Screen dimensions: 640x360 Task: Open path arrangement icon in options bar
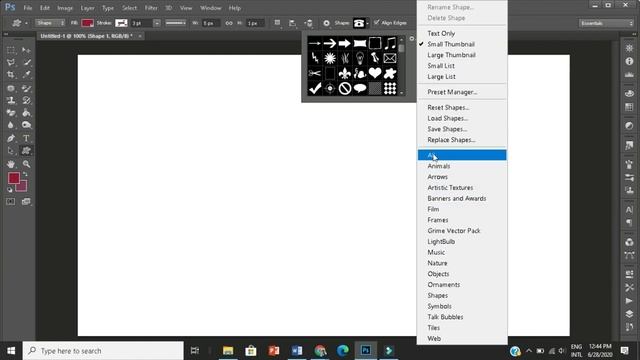(309, 23)
